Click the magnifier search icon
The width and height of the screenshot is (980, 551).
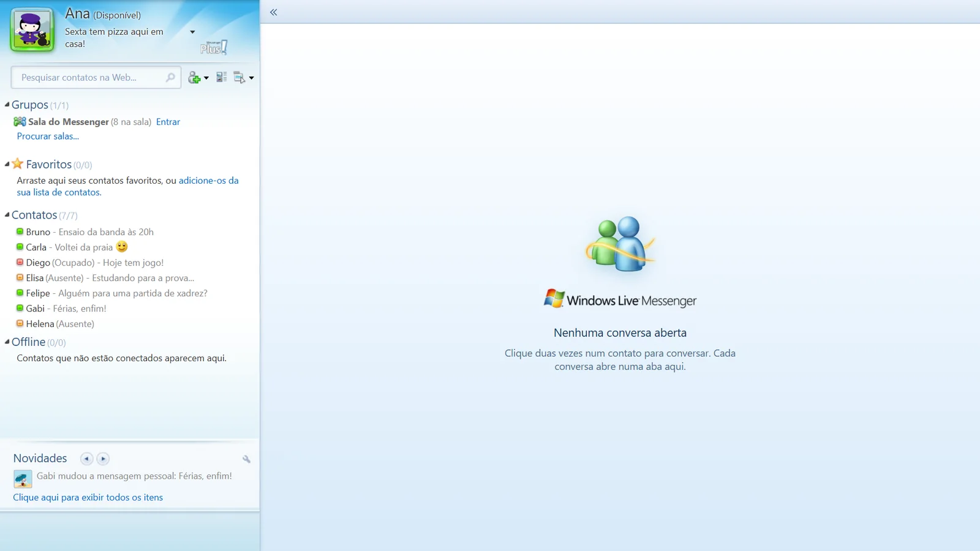click(x=170, y=77)
